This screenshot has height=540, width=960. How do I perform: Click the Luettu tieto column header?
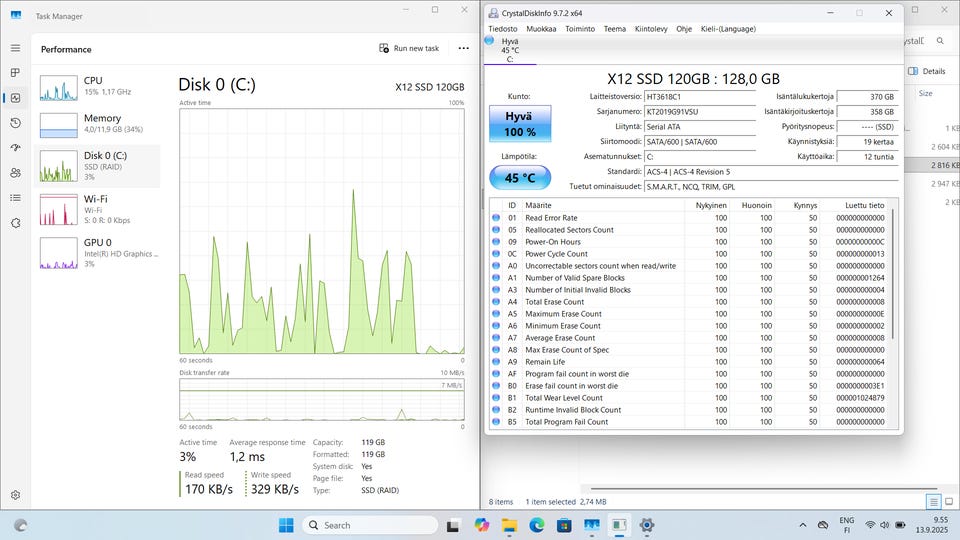point(855,205)
